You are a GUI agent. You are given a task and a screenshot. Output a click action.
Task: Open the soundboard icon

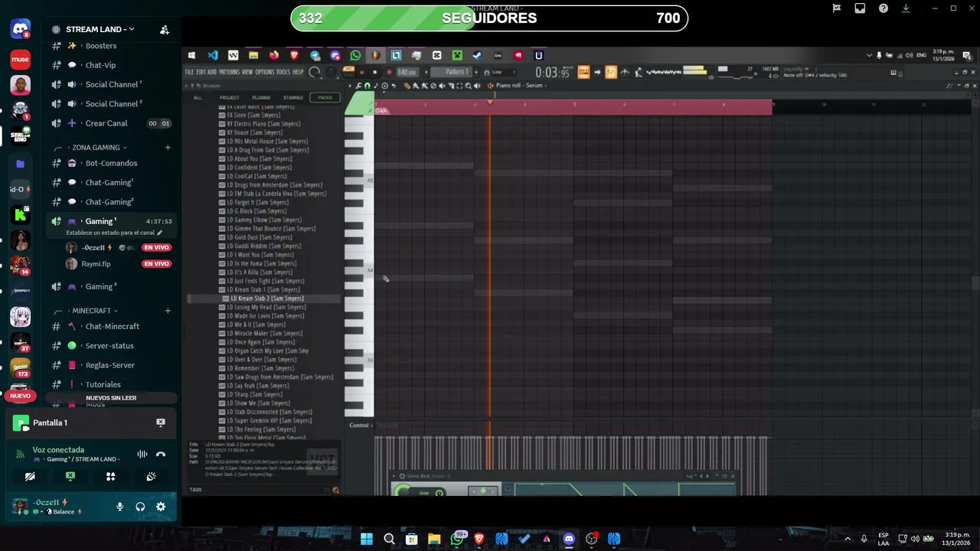pyautogui.click(x=151, y=476)
